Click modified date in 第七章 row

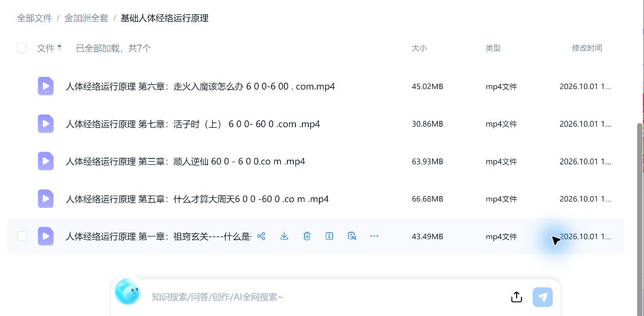click(585, 124)
